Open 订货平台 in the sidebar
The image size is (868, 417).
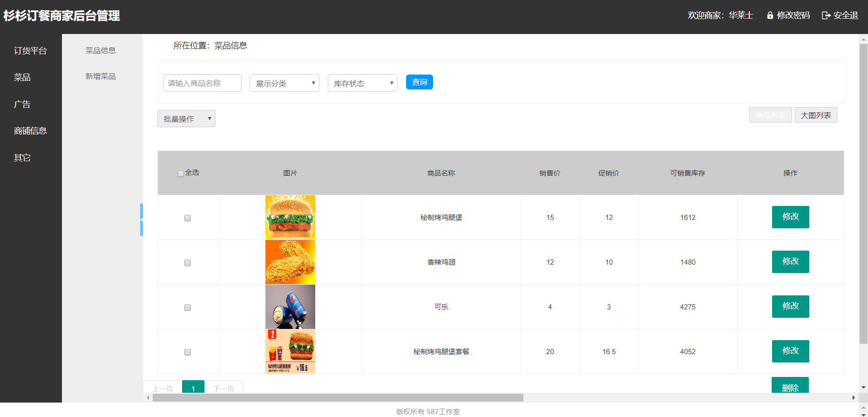[x=30, y=51]
